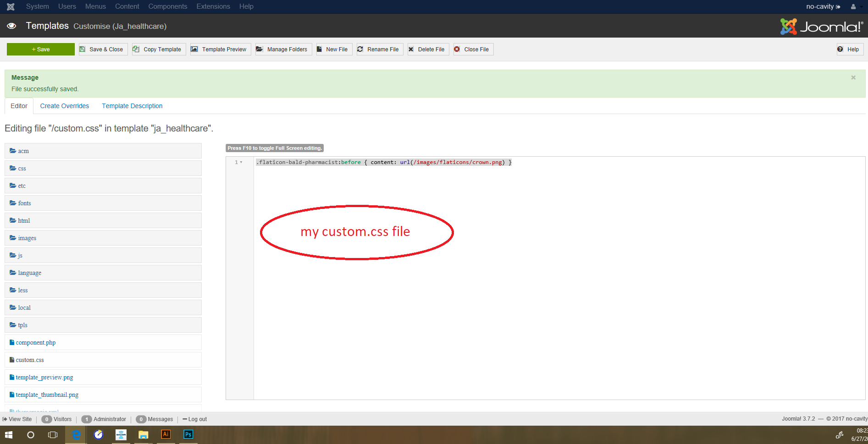Open File Explorer from the taskbar
This screenshot has width=868, height=444.
pyautogui.click(x=144, y=434)
